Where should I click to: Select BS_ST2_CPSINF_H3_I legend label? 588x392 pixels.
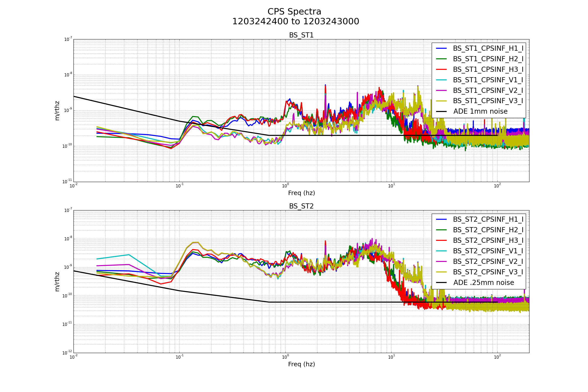coord(488,240)
